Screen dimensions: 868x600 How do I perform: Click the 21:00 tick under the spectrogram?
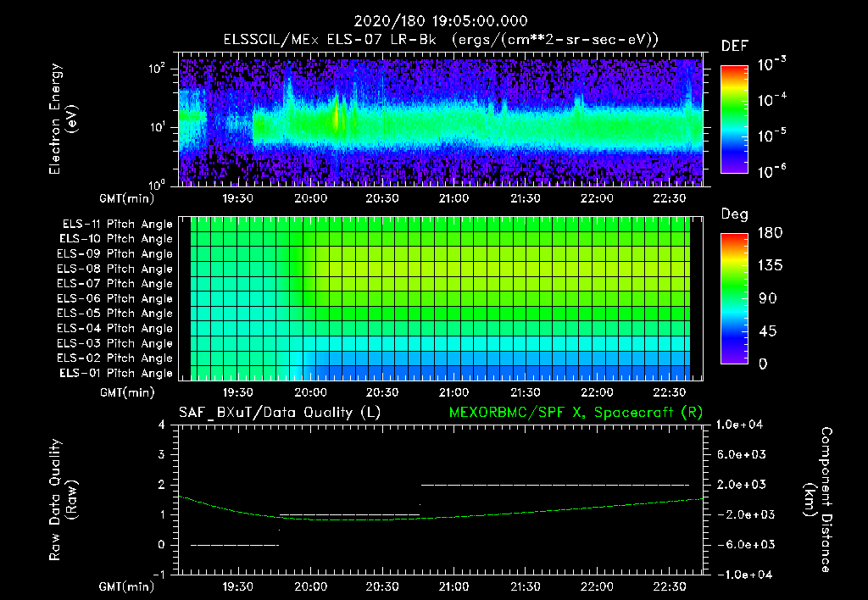tap(453, 198)
